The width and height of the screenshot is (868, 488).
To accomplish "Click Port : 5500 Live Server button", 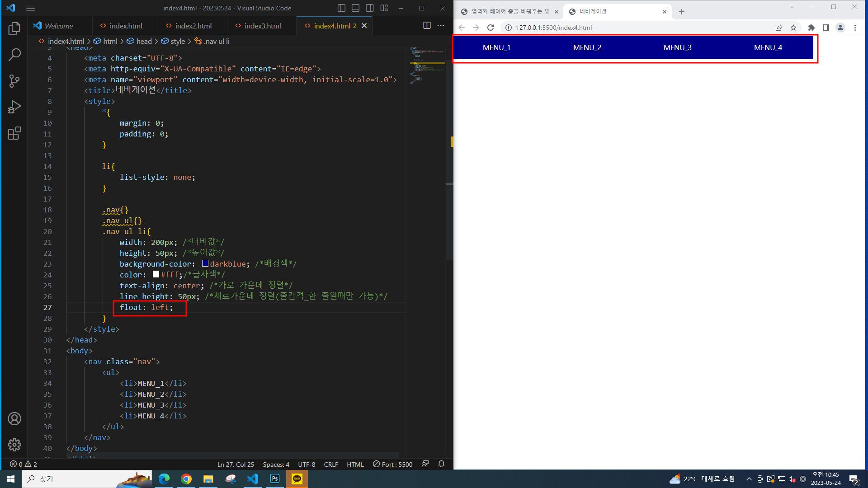I will (392, 465).
